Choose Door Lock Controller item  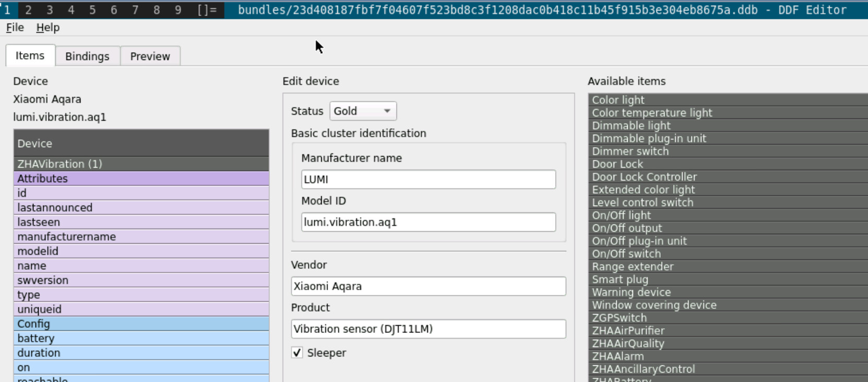point(728,177)
